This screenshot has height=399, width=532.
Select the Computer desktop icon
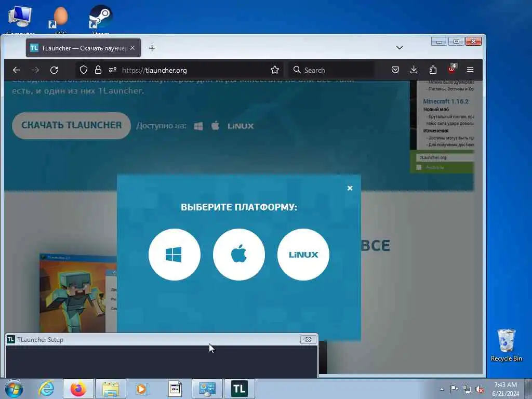pos(20,20)
